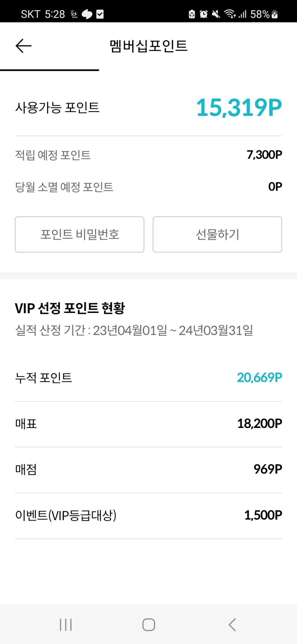Tap the 매표 18,200P row

(x=148, y=424)
